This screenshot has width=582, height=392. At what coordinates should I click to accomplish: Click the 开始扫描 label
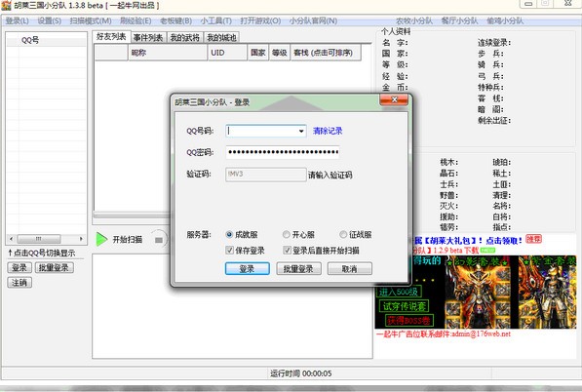pyautogui.click(x=128, y=240)
